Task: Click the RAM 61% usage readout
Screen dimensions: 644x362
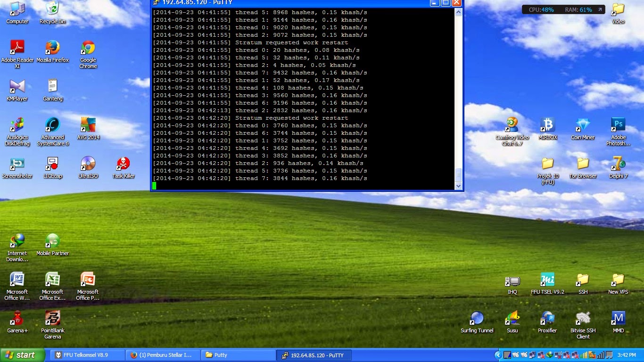Action: (x=578, y=9)
